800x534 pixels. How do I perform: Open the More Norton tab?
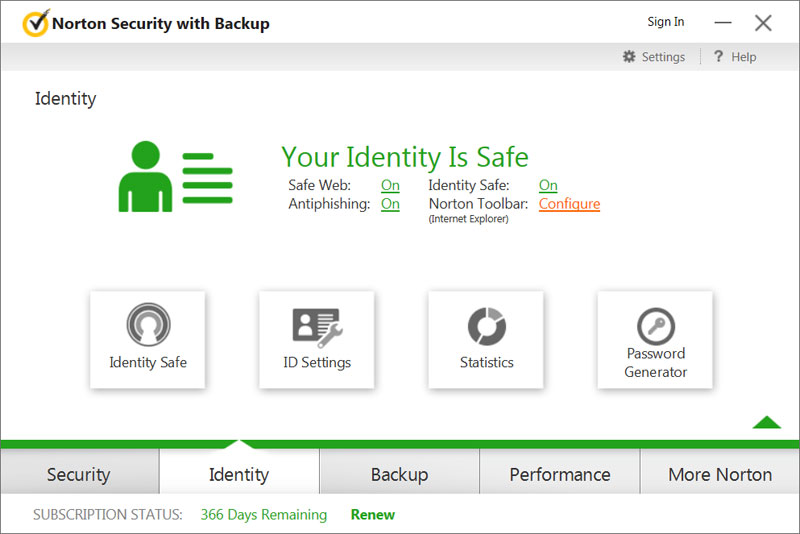pos(719,472)
